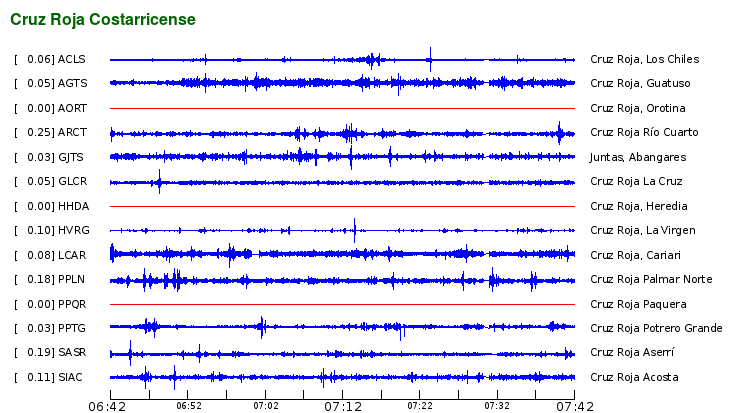The height and width of the screenshot is (413, 740).
Task: Click the Cruz Roja Paquera label
Action: 639,304
